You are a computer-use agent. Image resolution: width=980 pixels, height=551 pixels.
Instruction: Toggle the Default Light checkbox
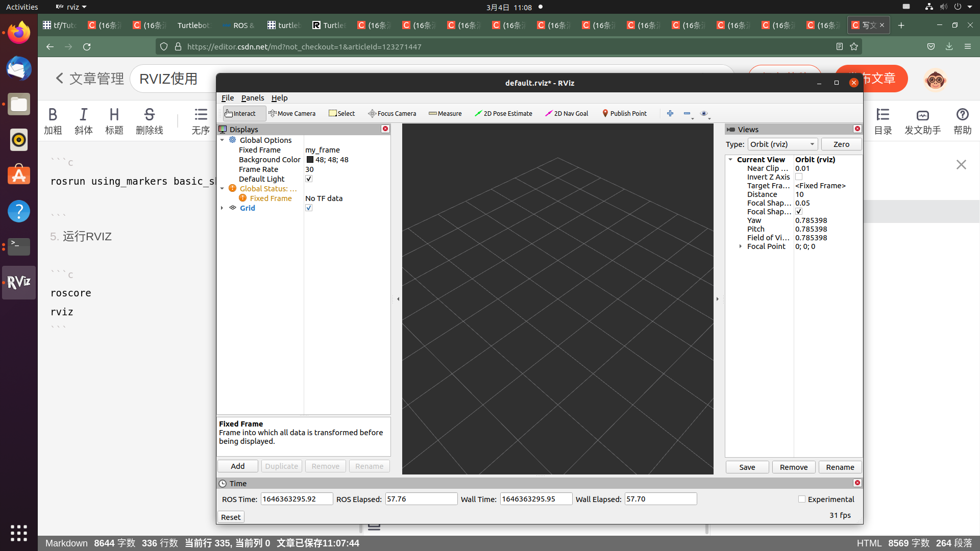point(309,179)
